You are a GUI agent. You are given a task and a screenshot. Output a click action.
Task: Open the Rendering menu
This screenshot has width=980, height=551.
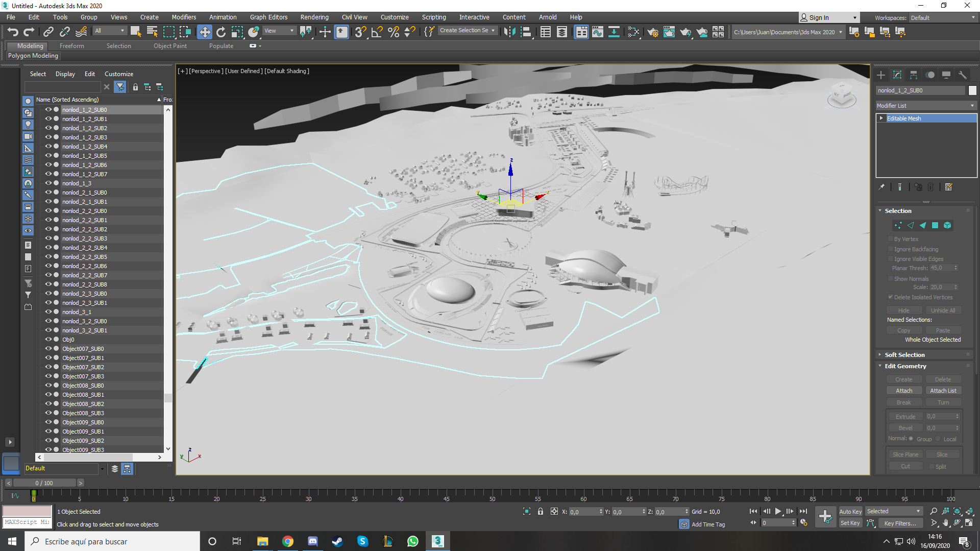314,17
